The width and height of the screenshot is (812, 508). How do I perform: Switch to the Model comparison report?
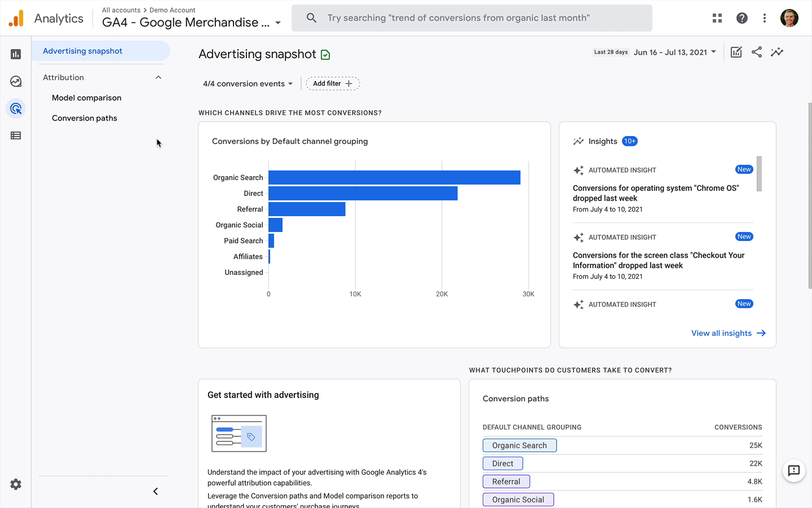(x=86, y=98)
